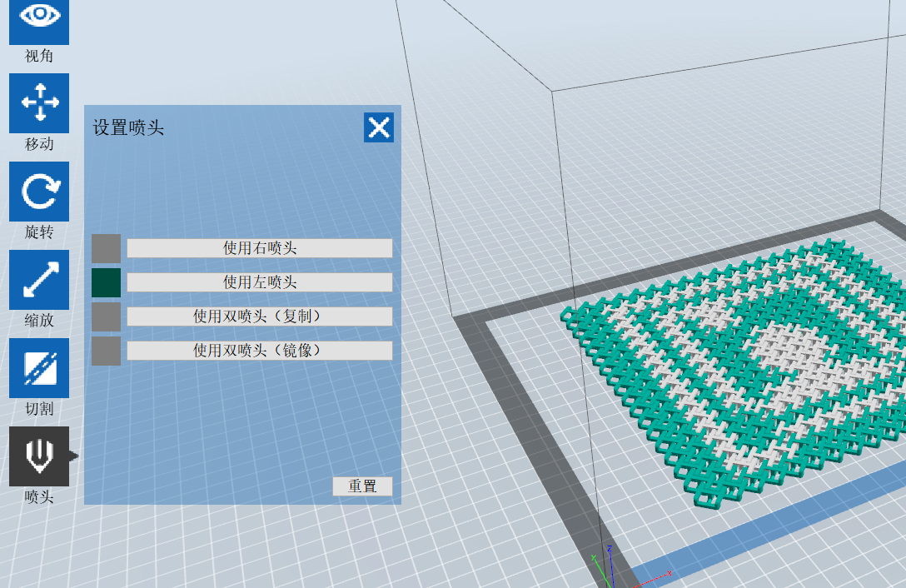Click gray swatch beside 使用双喷头（镜像）

click(107, 351)
